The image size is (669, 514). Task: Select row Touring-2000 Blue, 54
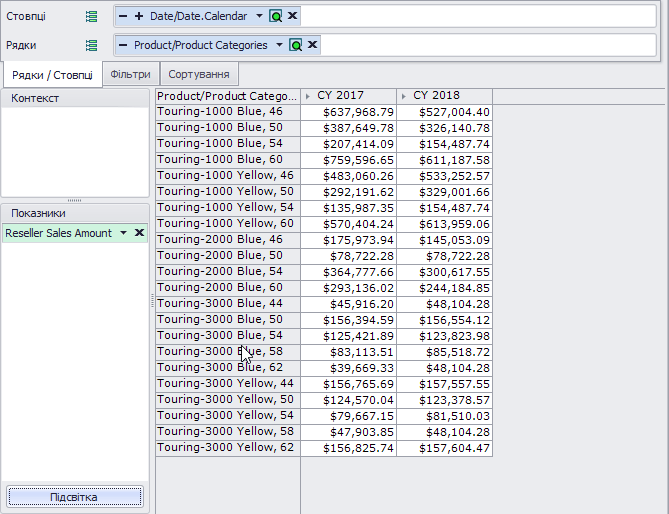coord(228,272)
